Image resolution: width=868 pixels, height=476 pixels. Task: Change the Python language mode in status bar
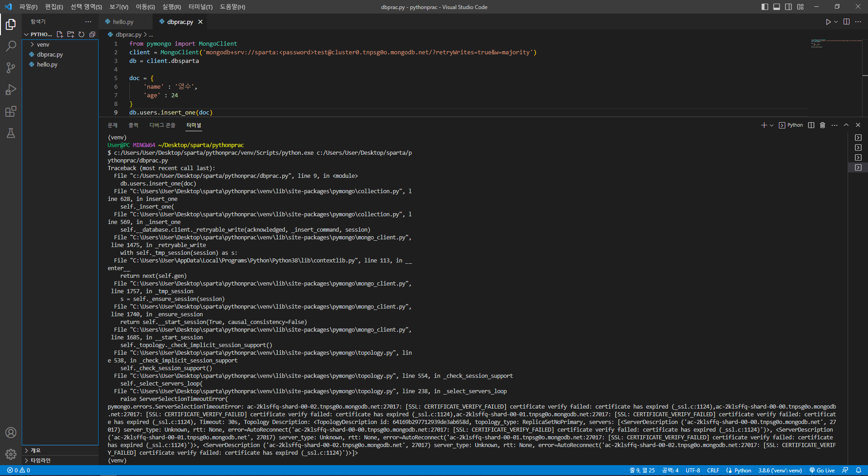[x=743, y=471]
